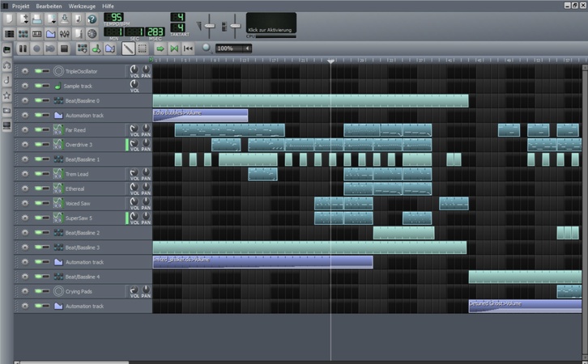Show the Song Editor window icon
This screenshot has width=588, height=364.
[x=9, y=34]
